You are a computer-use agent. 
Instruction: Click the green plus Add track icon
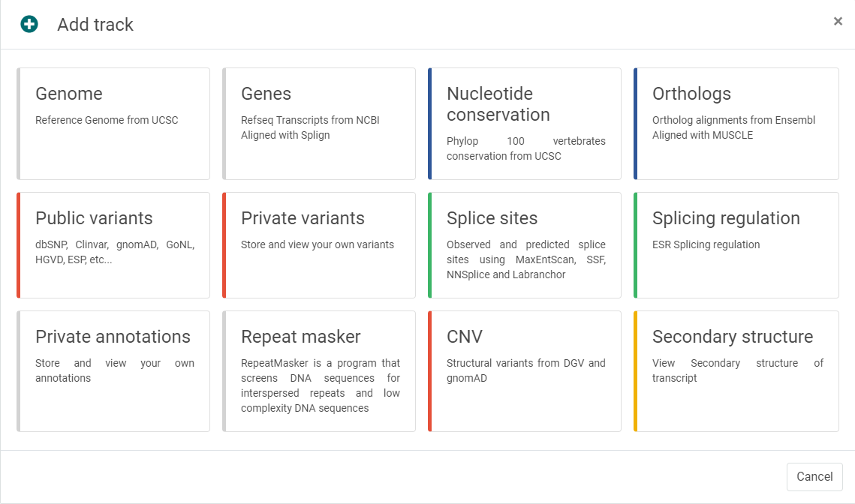click(29, 24)
